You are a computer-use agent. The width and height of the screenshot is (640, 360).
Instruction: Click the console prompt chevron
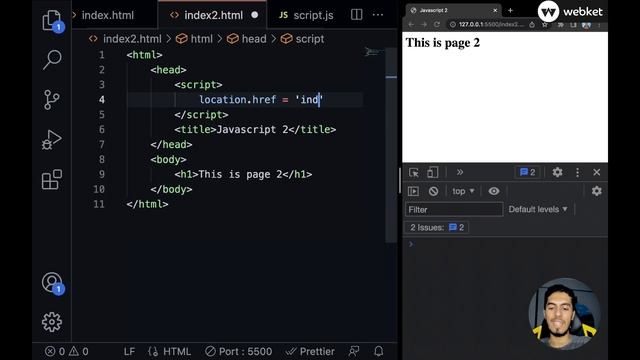click(x=411, y=244)
